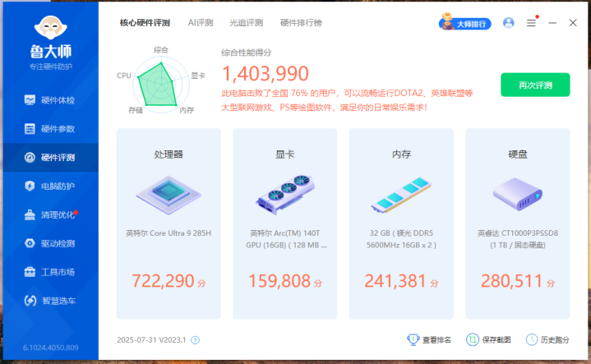Screen dimensions: 591x364
Task: Click version number 6.1024.4050.809
Action: pyautogui.click(x=51, y=348)
